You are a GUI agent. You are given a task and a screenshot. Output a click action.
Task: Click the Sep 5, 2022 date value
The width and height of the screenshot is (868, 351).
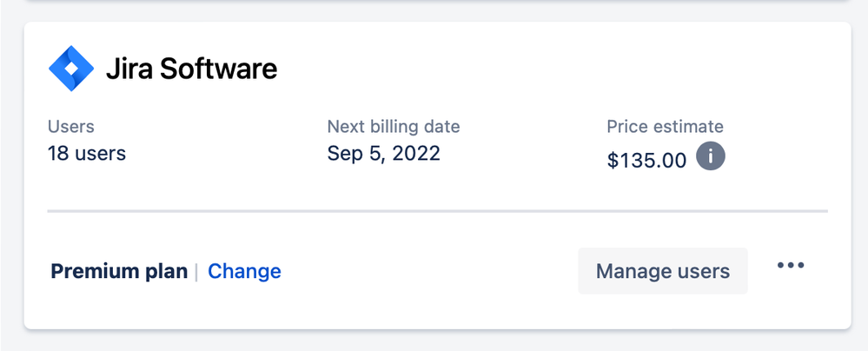point(384,153)
